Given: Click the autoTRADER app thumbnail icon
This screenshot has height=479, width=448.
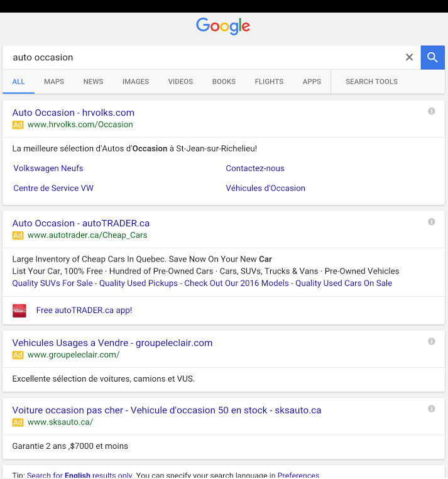Looking at the screenshot, I should coord(19,311).
